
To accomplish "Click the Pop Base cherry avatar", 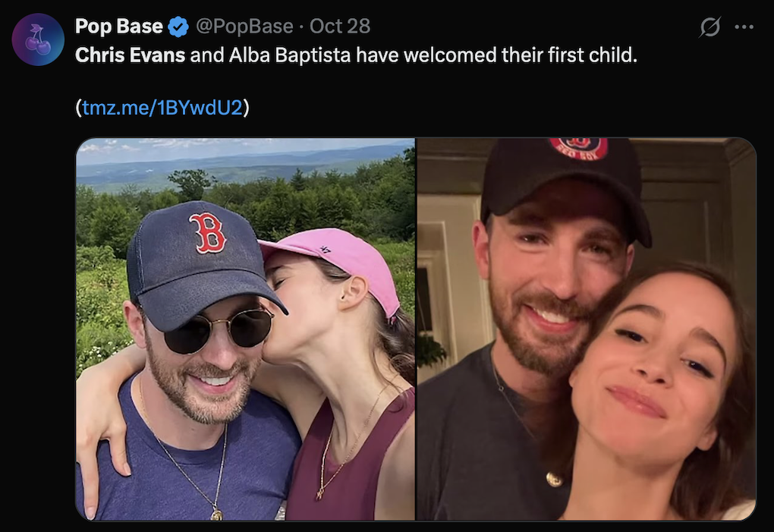I will pos(38,39).
